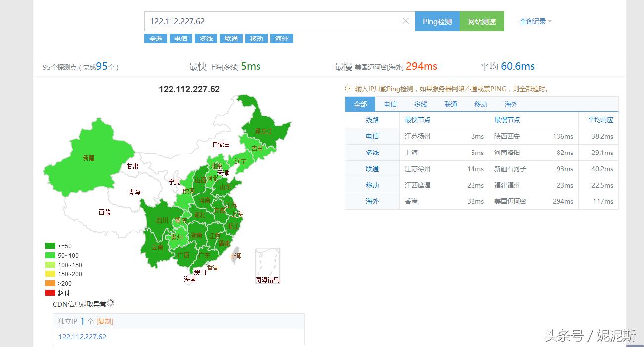Click the Ping检测 button

pos(437,21)
